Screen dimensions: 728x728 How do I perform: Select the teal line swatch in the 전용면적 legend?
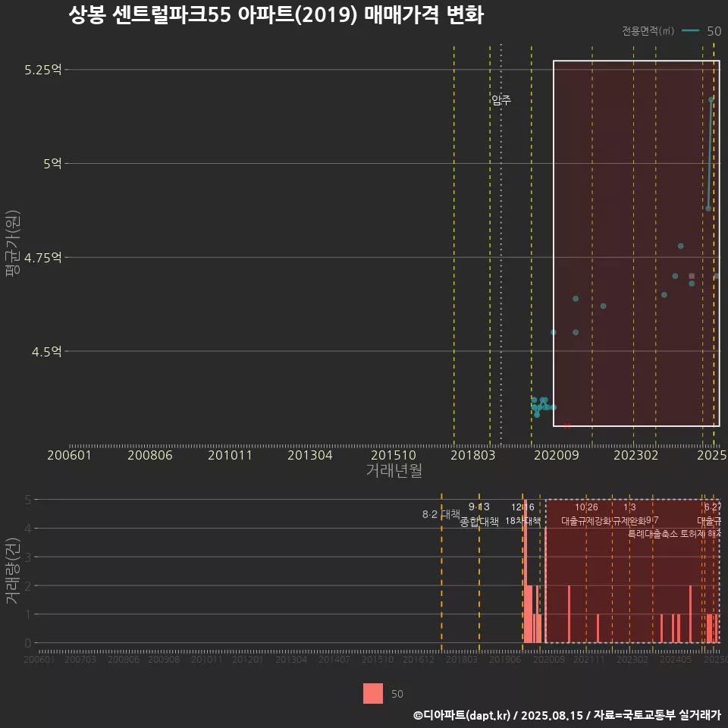[x=690, y=31]
